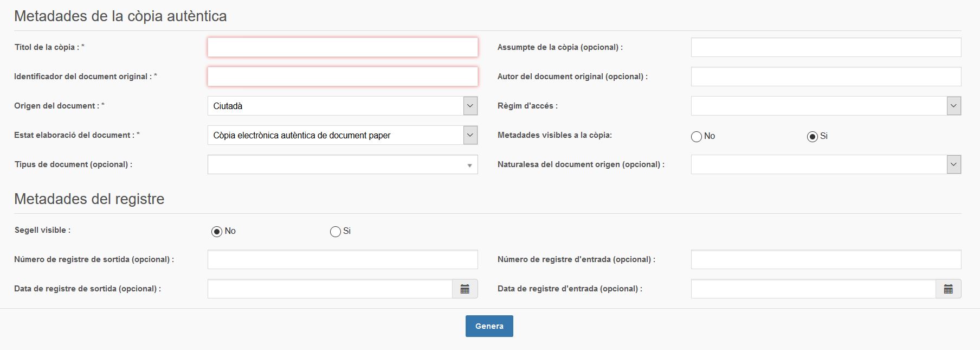
Task: Focus the Autor del document original field
Action: [826, 77]
